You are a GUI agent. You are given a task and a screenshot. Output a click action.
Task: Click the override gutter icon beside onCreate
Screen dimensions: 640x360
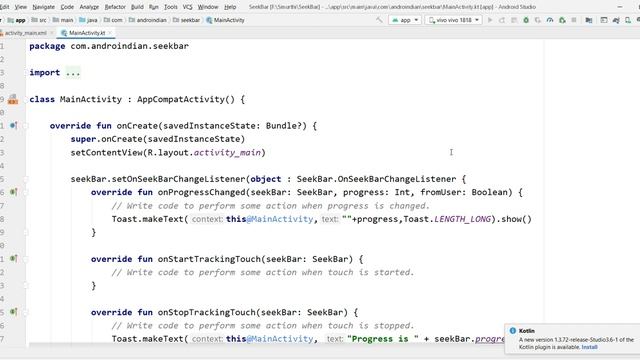13,126
